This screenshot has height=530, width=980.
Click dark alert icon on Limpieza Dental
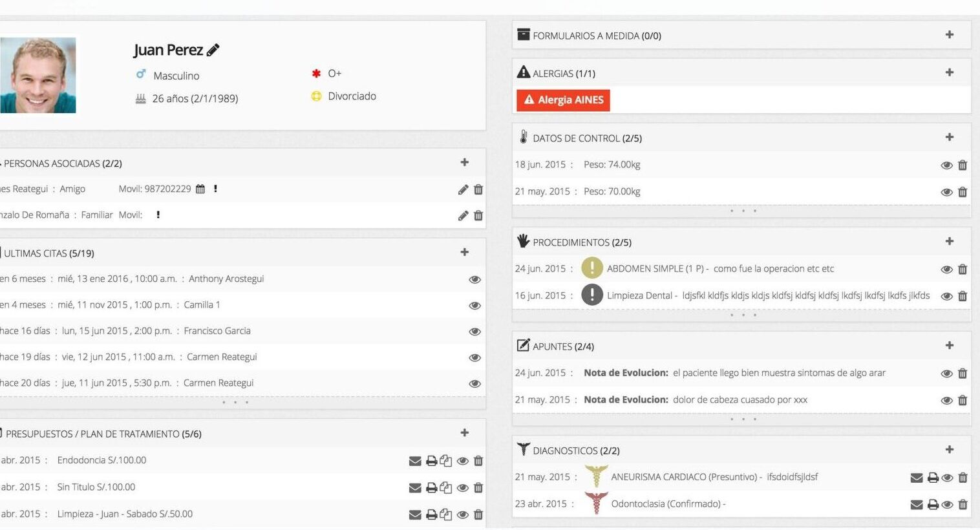(591, 295)
